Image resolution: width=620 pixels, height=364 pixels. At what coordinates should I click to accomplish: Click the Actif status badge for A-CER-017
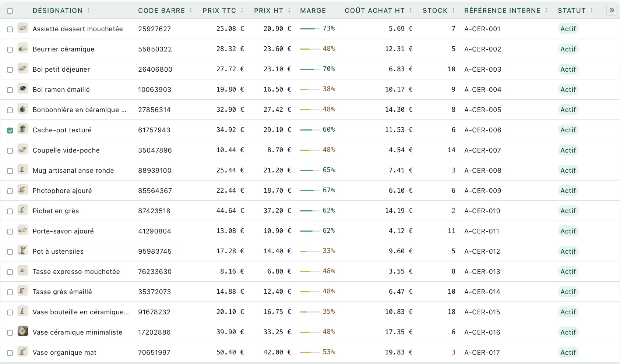568,353
